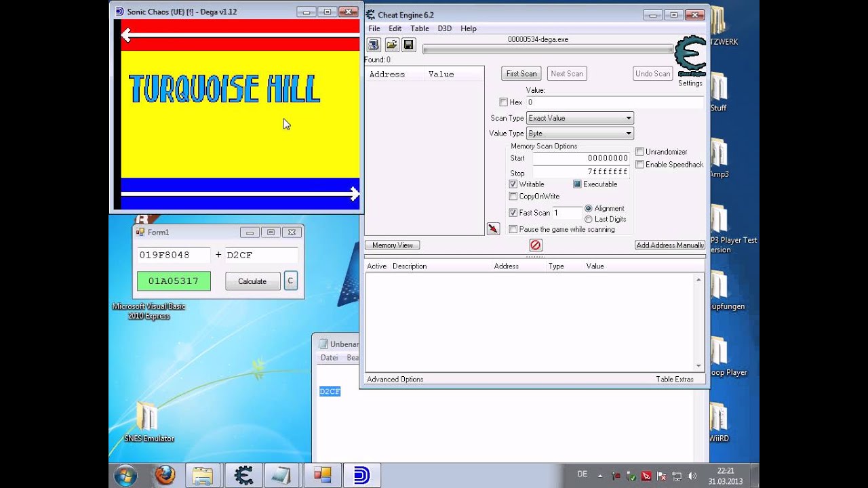Open the File menu in Cheat Engine
Image resolution: width=868 pixels, height=488 pixels.
[374, 28]
